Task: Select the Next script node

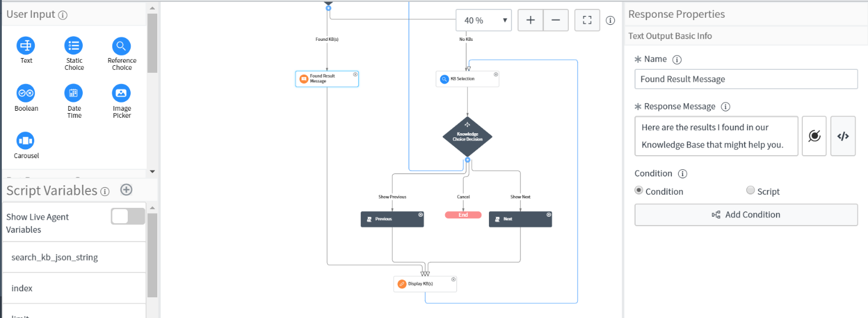Action: (520, 219)
